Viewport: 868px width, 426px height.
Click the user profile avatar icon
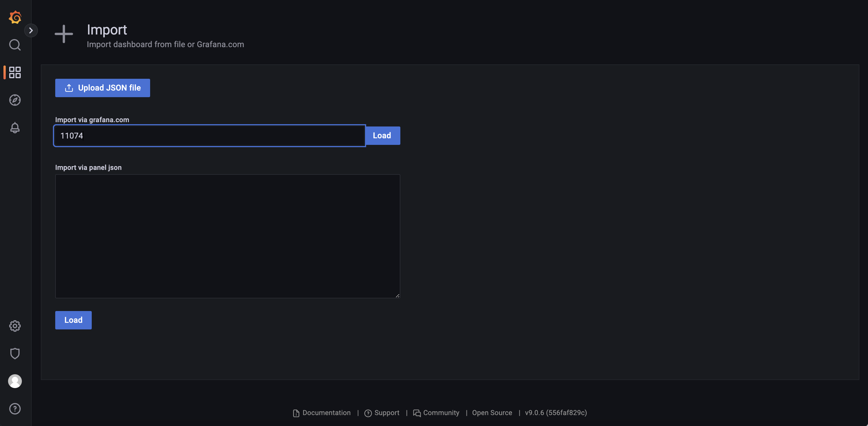(x=15, y=381)
